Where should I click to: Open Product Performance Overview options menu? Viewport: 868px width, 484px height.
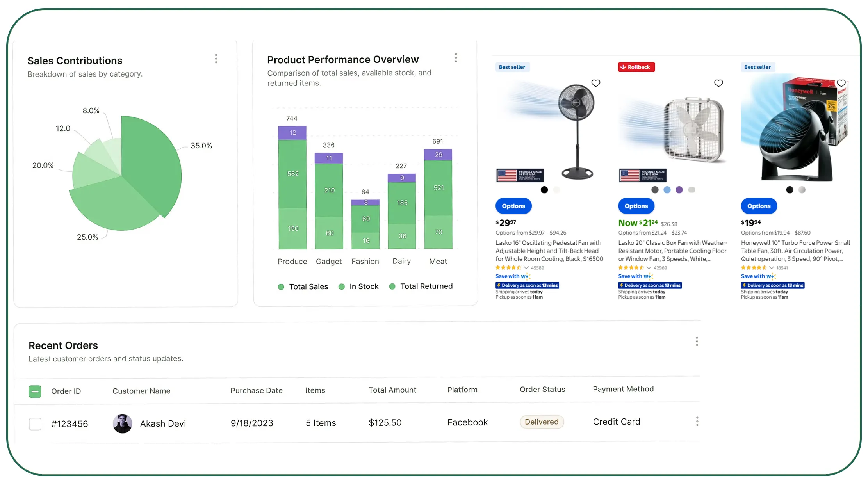[456, 58]
